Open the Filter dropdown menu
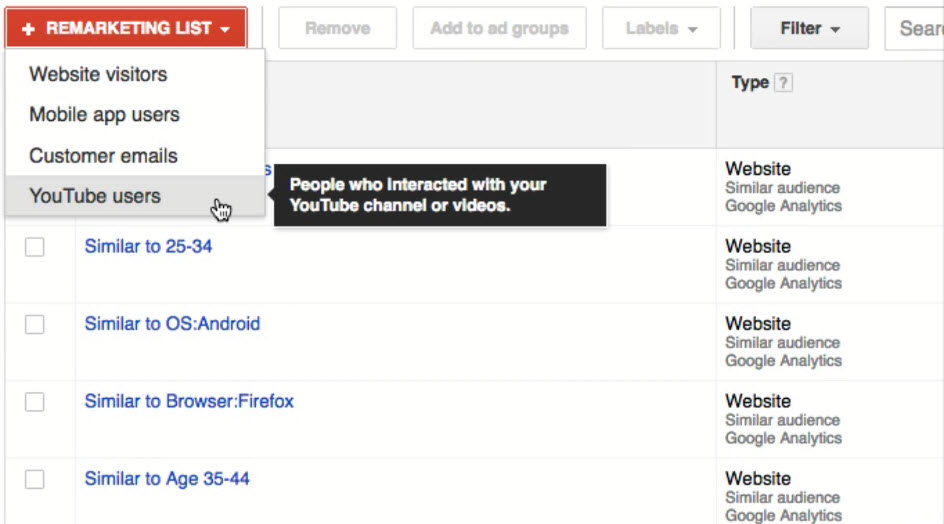944x524 pixels. click(x=809, y=29)
